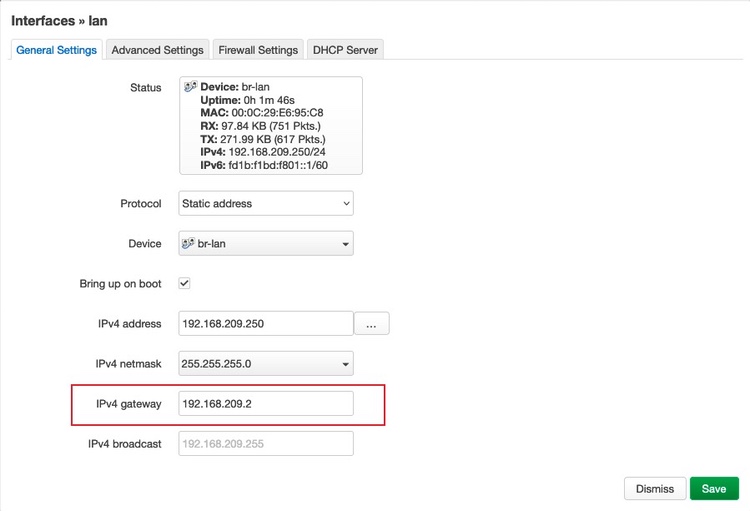Image resolution: width=750 pixels, height=511 pixels.
Task: Toggle the Bring up on boot checkbox
Action: click(184, 284)
